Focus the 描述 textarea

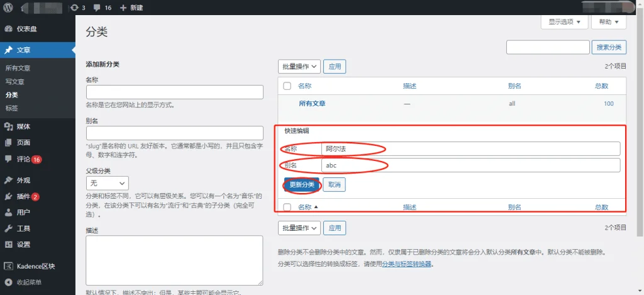click(175, 260)
